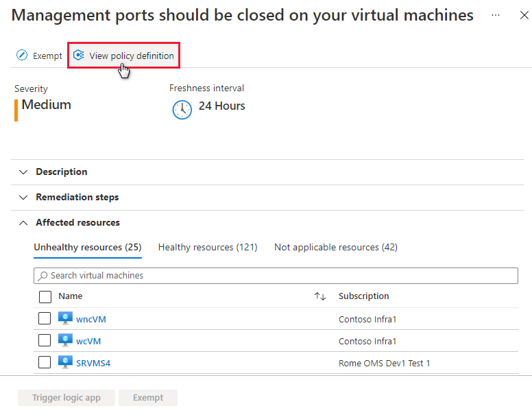
Task: Click the wcVM virtual machine icon
Action: pyautogui.click(x=65, y=340)
